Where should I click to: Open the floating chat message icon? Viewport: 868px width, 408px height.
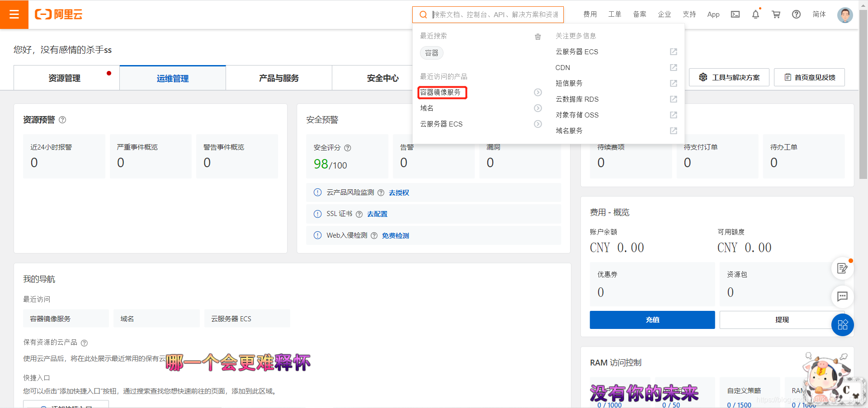(x=842, y=296)
